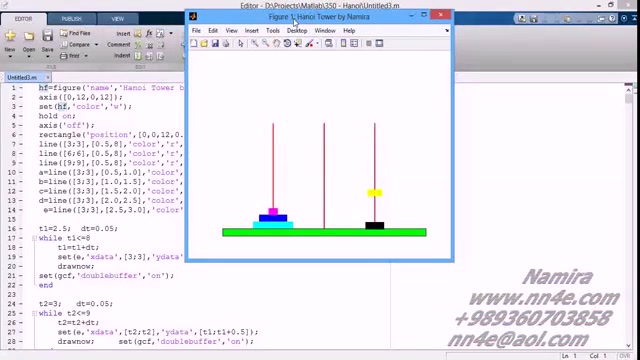Choose the Brush data tool icon

point(309,43)
